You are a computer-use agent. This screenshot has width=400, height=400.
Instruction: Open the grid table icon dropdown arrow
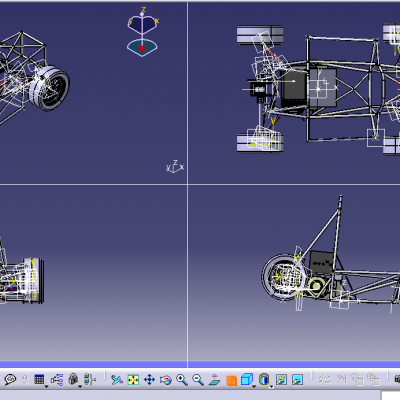(x=47, y=387)
